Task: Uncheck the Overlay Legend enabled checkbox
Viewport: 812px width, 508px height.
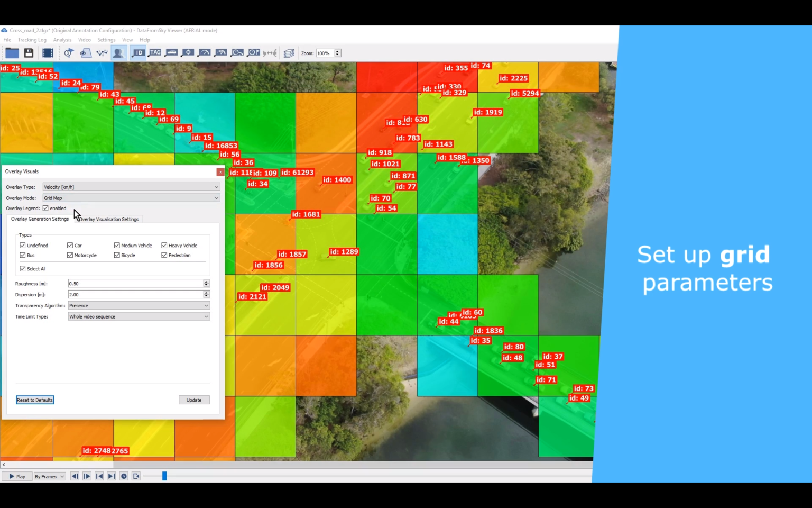Action: click(x=45, y=208)
